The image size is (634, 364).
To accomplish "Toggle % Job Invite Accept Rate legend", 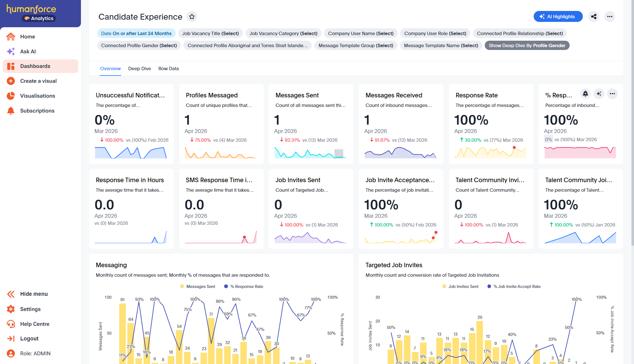I will (x=514, y=287).
